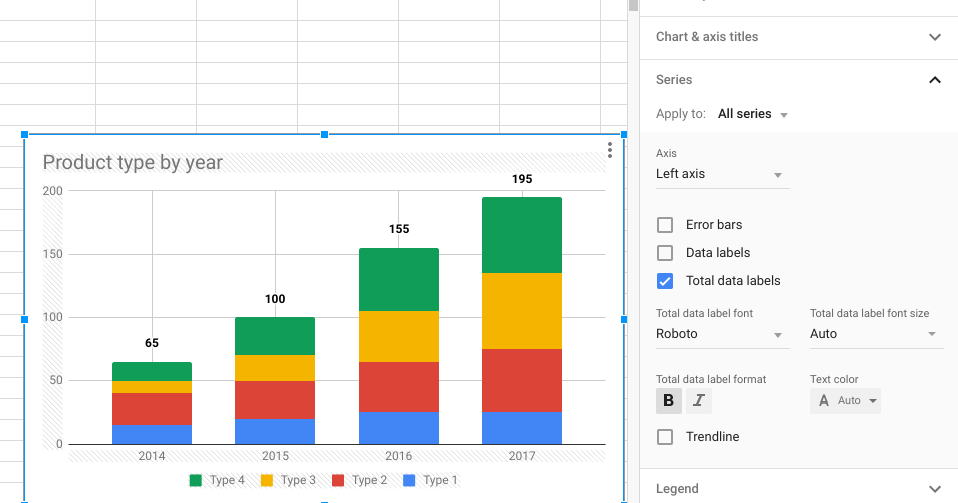Open the Left axis dropdown
958x503 pixels.
(721, 175)
